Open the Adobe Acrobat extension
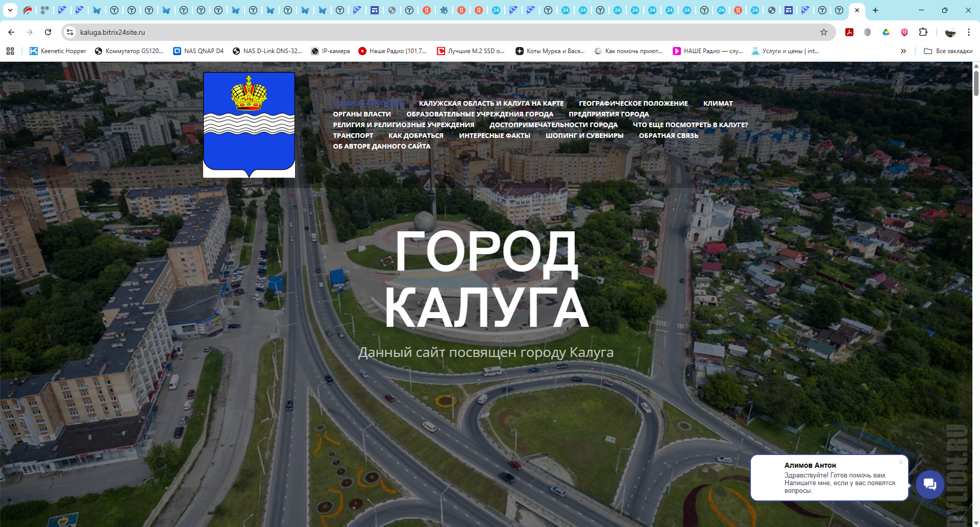This screenshot has width=980, height=527. (x=850, y=32)
